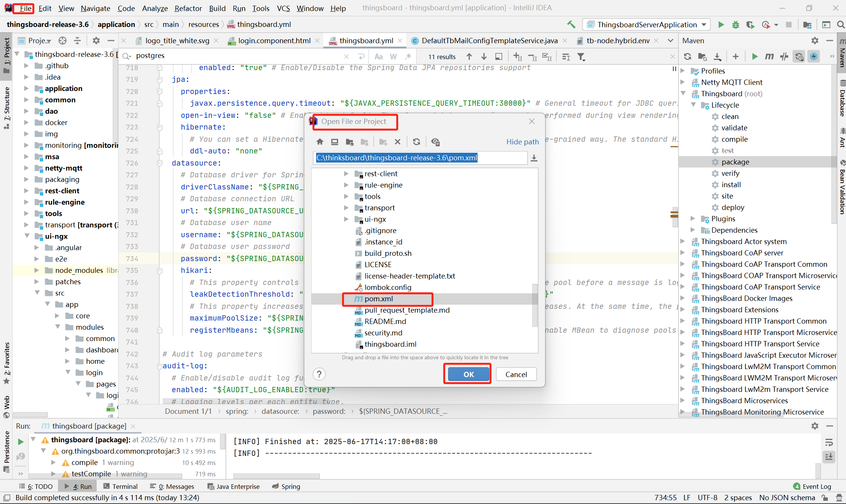
Task: Go to previous search occurrence arrow
Action: [469, 56]
